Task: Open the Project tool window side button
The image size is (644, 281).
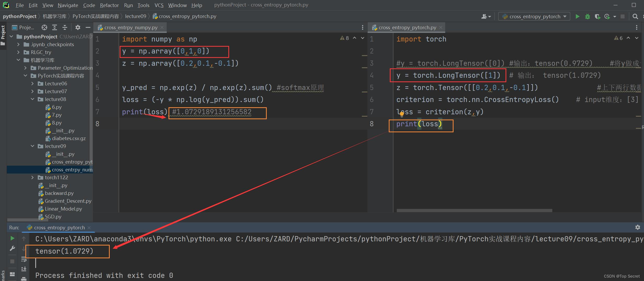Action: (x=3, y=35)
